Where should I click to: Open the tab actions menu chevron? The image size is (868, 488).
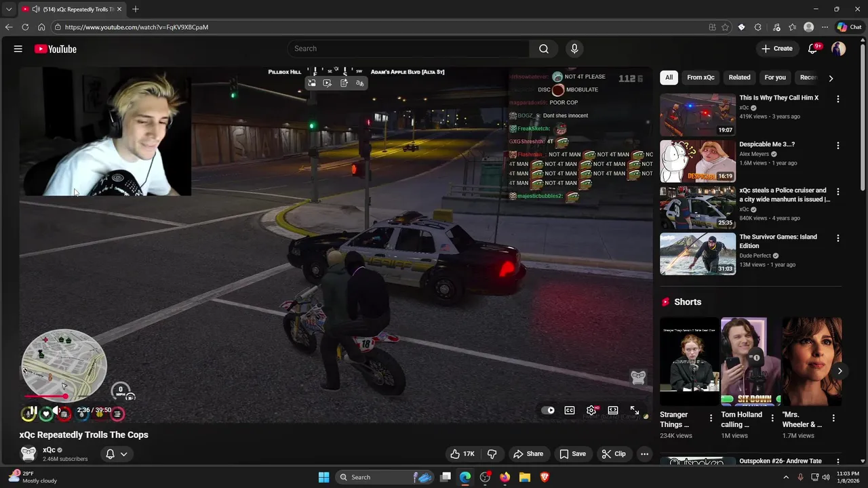pyautogui.click(x=9, y=9)
